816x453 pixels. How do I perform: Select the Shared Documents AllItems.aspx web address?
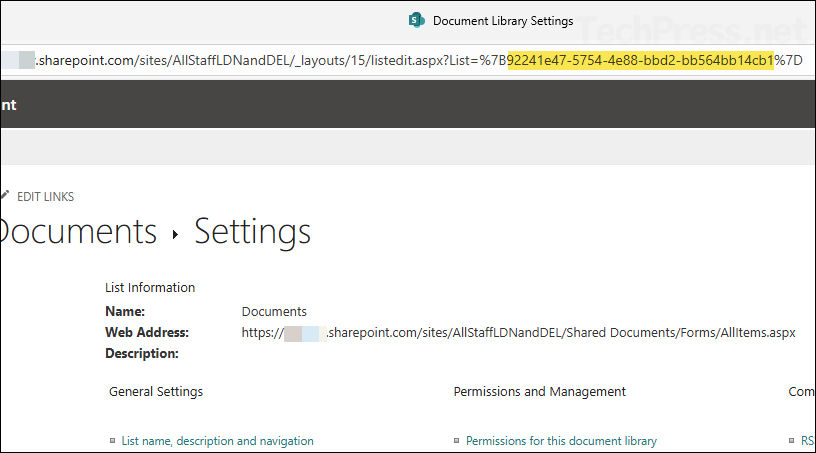[x=518, y=333]
